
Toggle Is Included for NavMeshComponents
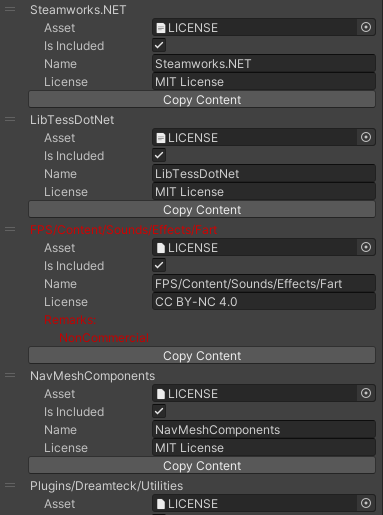click(x=159, y=411)
